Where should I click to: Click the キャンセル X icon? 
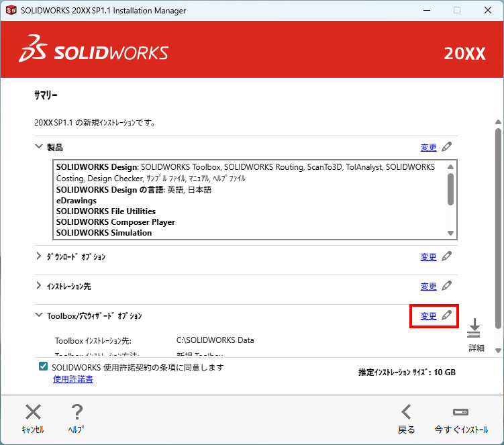(x=33, y=412)
